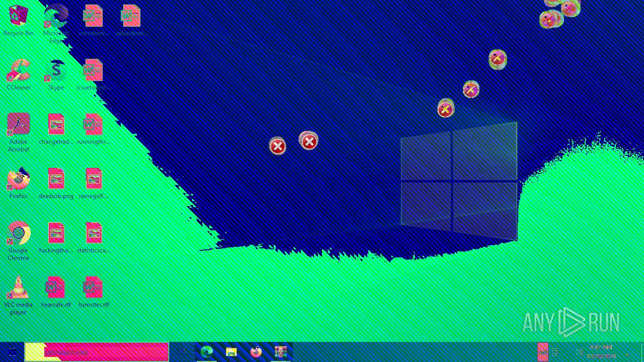This screenshot has height=362, width=644.
Task: Select the deadusb.png image file
Action: click(56, 184)
